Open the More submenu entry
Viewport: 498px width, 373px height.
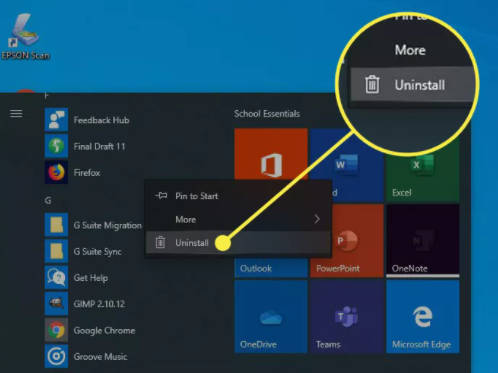[238, 219]
